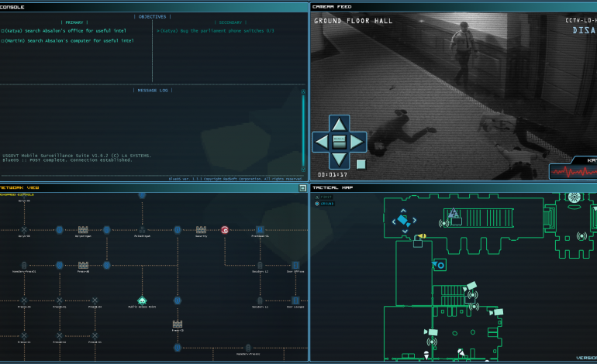Pan the camera feed up
The height and width of the screenshot is (364, 597).
[339, 124]
